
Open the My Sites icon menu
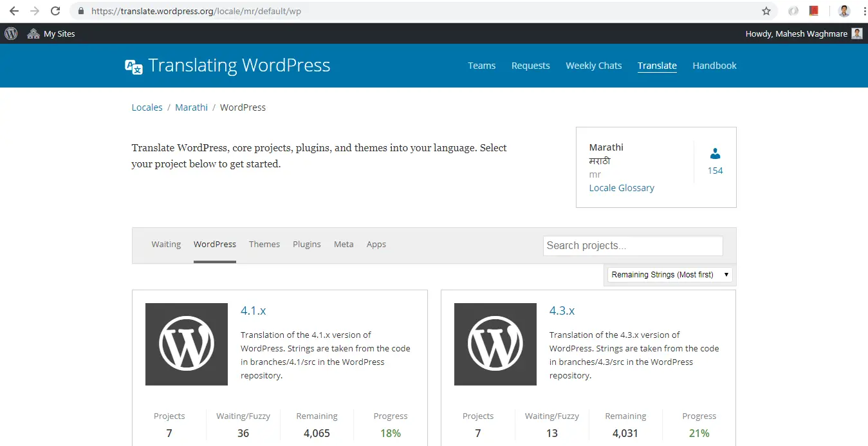[x=33, y=33]
